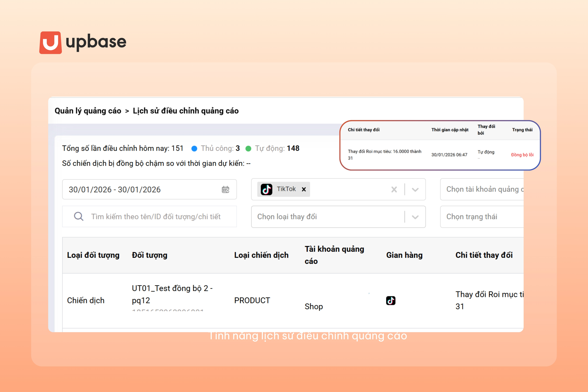The width and height of the screenshot is (588, 392).
Task: Remove the TikTok filter chip
Action: [x=304, y=190]
